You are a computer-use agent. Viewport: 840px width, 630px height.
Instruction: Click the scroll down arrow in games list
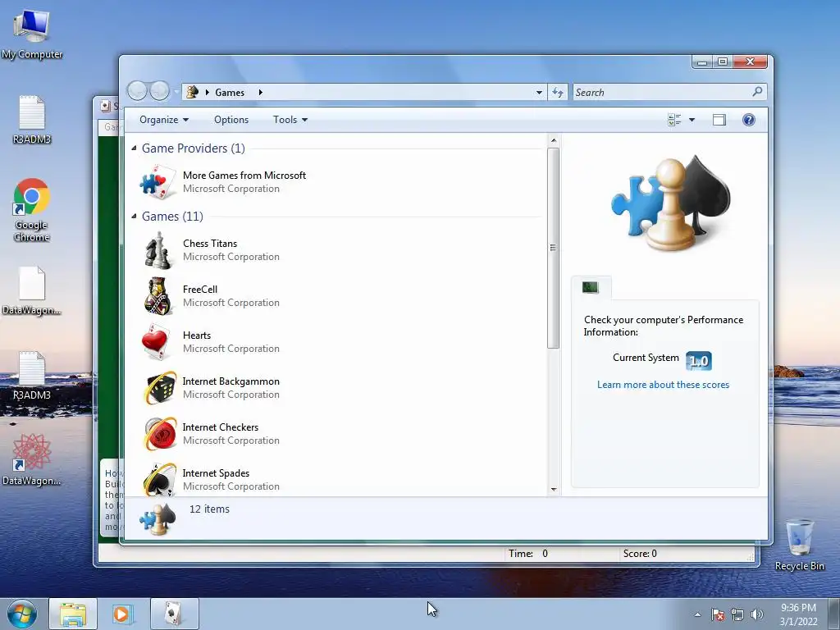tap(554, 489)
